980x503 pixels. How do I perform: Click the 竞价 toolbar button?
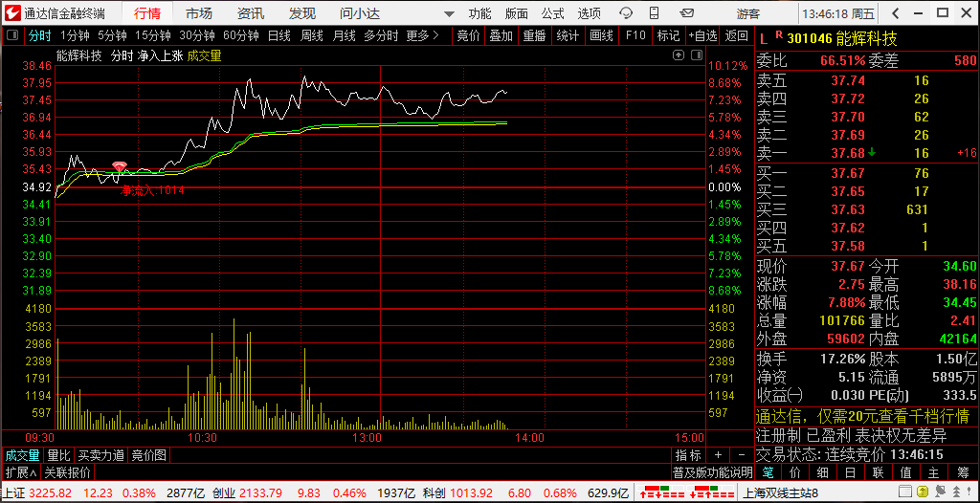[469, 35]
